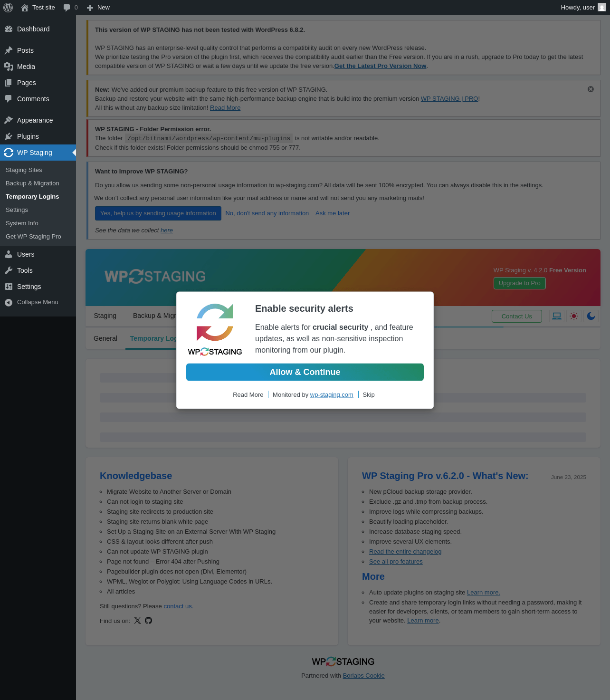The width and height of the screenshot is (610, 700).
Task: Collapse the admin sidebar menu
Action: tap(38, 302)
